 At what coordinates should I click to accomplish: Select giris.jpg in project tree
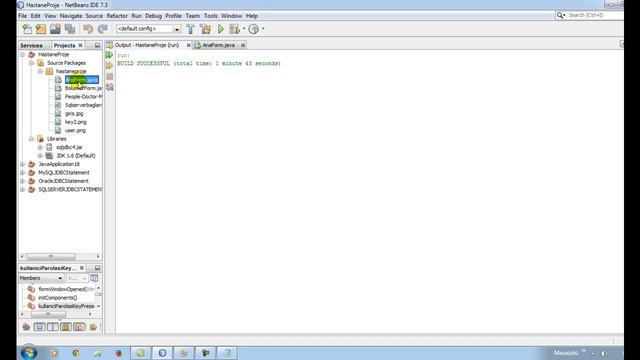click(x=74, y=113)
